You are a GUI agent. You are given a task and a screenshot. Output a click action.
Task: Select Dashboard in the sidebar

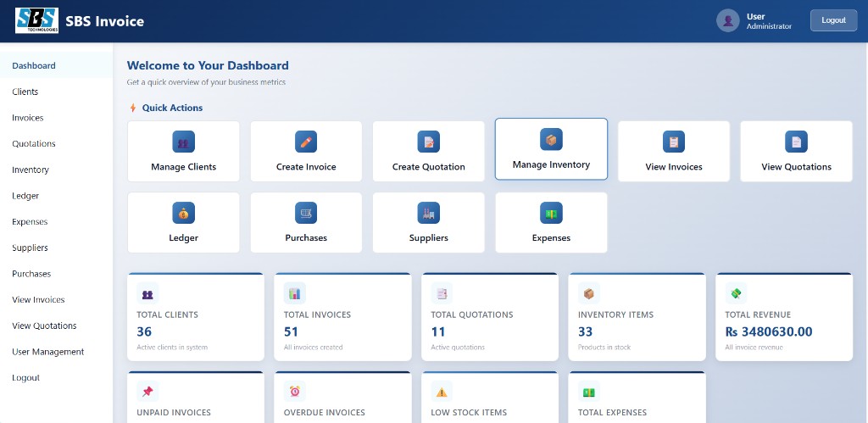57,65
